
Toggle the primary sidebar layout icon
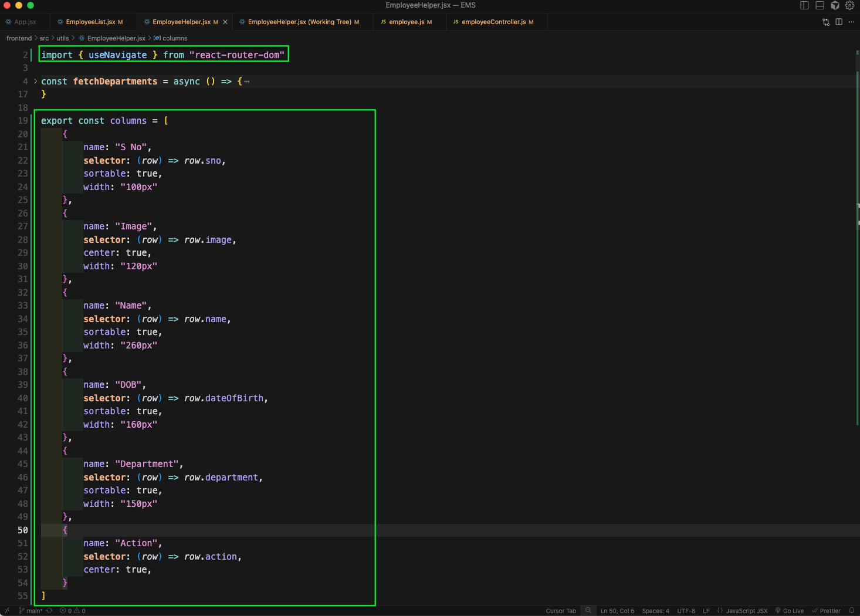tap(804, 5)
